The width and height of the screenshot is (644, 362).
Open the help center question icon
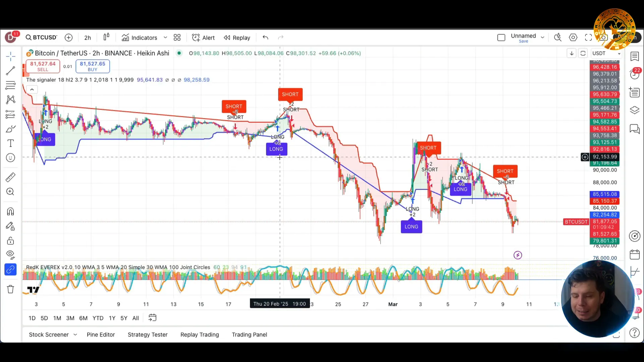635,333
